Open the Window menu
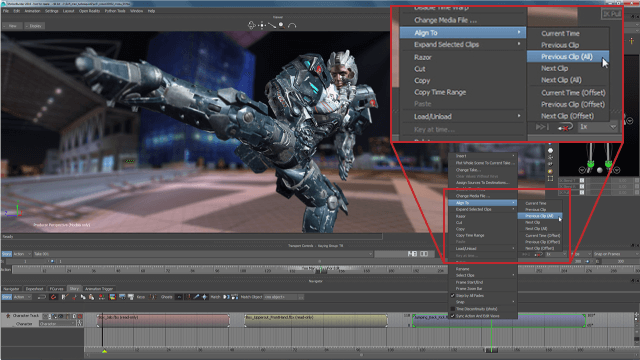This screenshot has width=640, height=360. pyautogui.click(x=136, y=11)
